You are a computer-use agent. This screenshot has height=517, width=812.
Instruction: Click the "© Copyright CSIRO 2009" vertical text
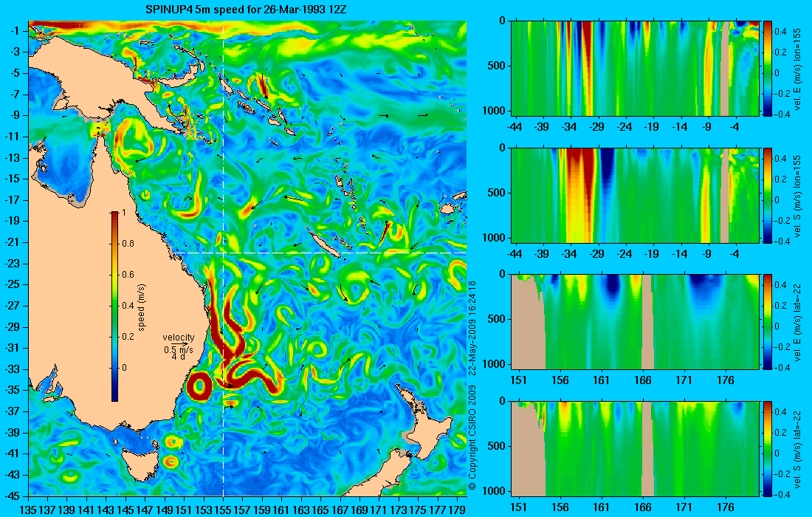472,436
